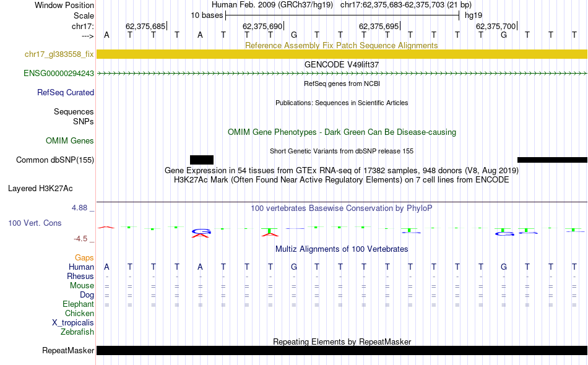Click position marker 62,375,685
Screen dimensions: 588x365
tap(145, 26)
